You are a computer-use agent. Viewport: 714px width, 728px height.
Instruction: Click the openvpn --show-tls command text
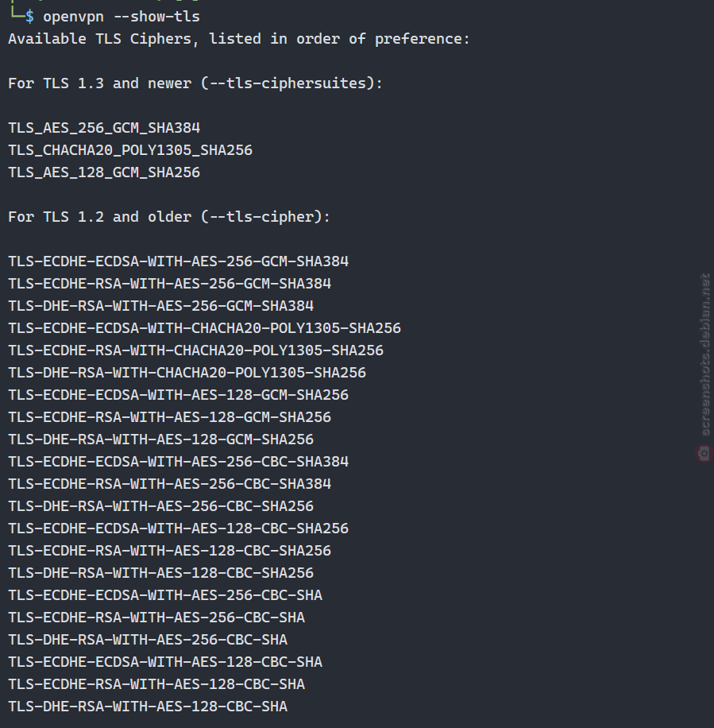click(x=121, y=17)
